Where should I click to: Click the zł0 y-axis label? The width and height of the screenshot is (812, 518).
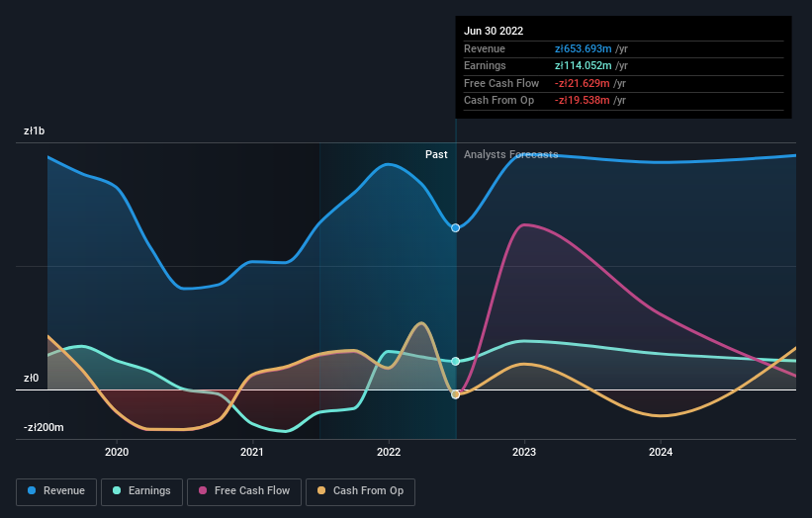click(31, 378)
